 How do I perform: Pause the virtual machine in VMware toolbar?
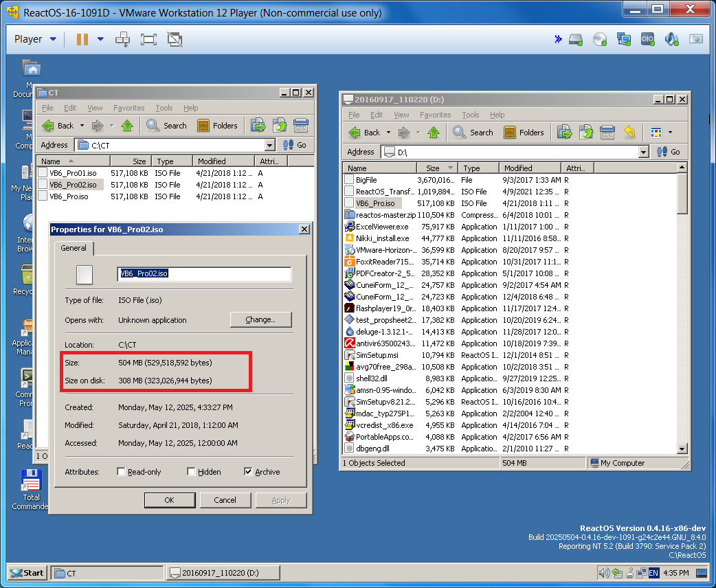82,39
